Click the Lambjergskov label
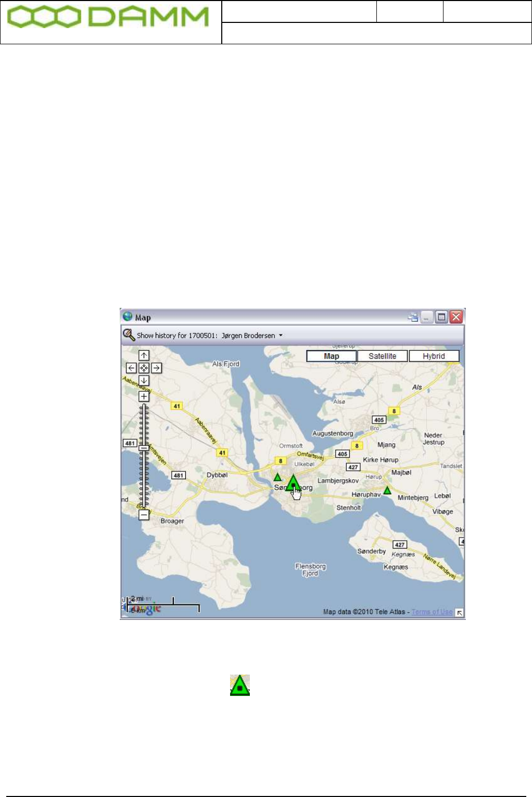This screenshot has height=797, width=532. coord(338,480)
